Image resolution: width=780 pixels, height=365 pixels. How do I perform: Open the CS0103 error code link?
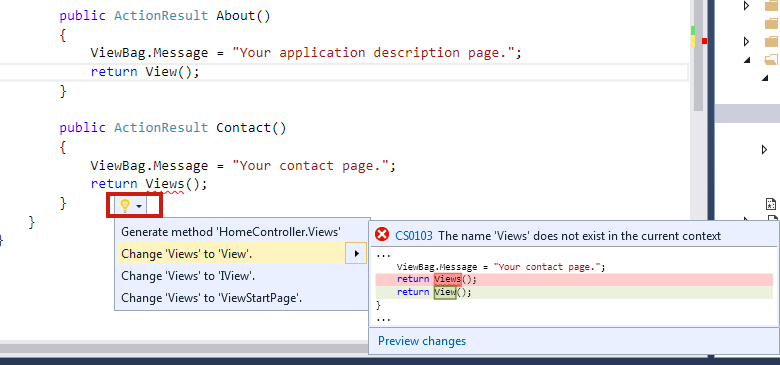414,236
